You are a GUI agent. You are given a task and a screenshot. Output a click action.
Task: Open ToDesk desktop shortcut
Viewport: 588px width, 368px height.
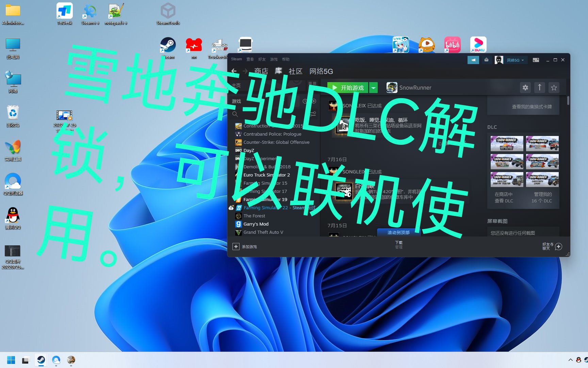click(x=65, y=14)
